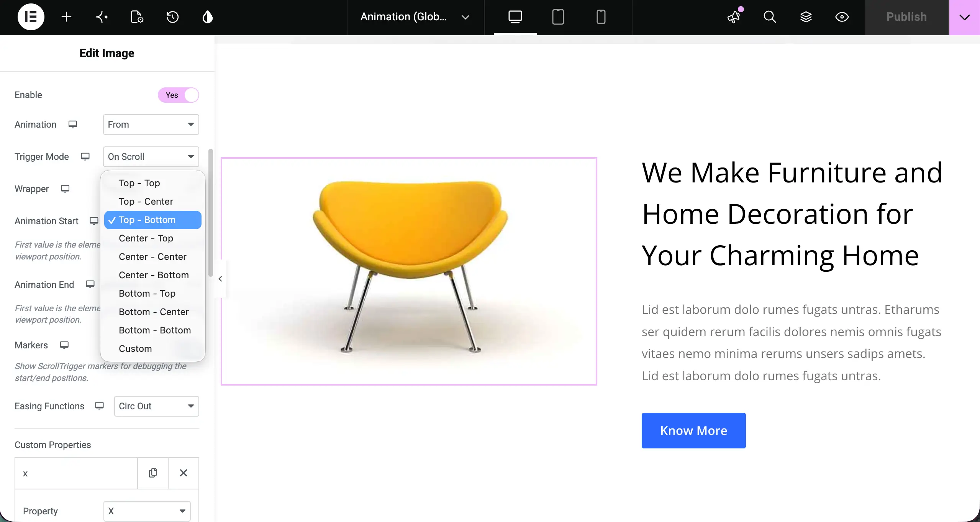Click the What's New megaphone icon
Screen dimensions: 980x522
734,17
